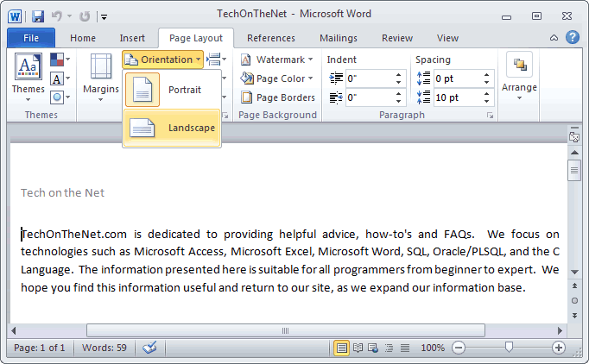The image size is (589, 364).
Task: Switch to Web Layout view
Action: click(x=373, y=348)
